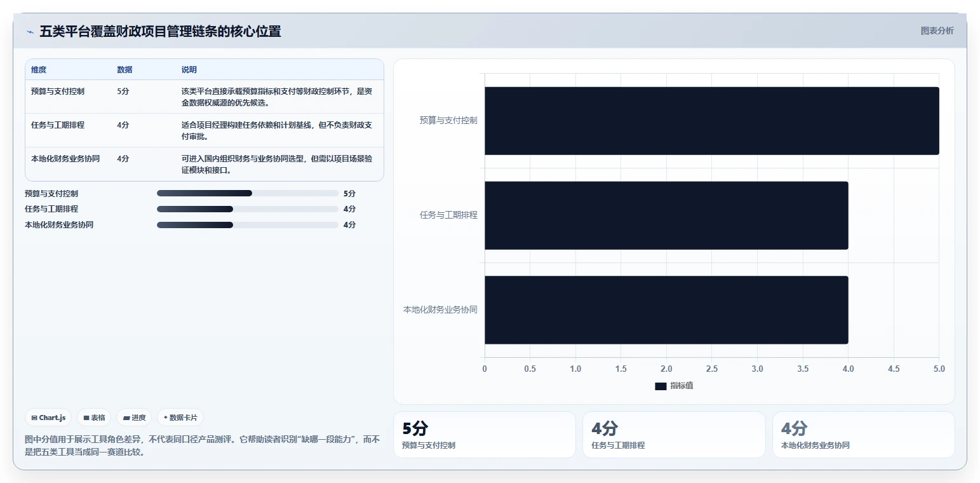
Task: Click description starting 适合项目经理构建任务依赖
Action: point(276,131)
